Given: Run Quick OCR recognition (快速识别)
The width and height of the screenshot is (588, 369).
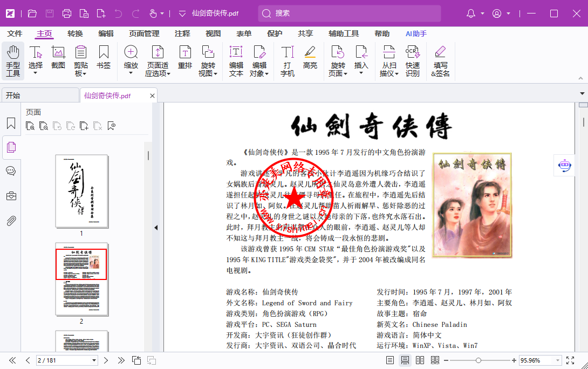Looking at the screenshot, I should click(413, 60).
